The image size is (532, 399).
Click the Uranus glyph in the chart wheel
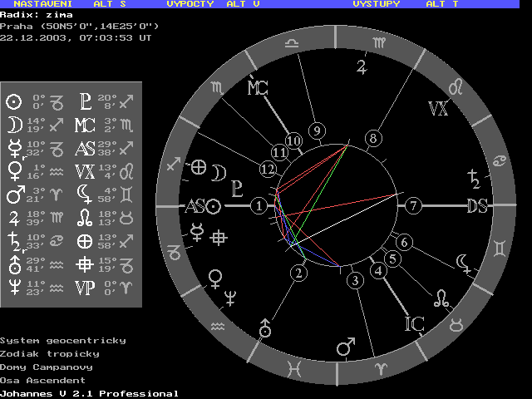pyautogui.click(x=265, y=327)
